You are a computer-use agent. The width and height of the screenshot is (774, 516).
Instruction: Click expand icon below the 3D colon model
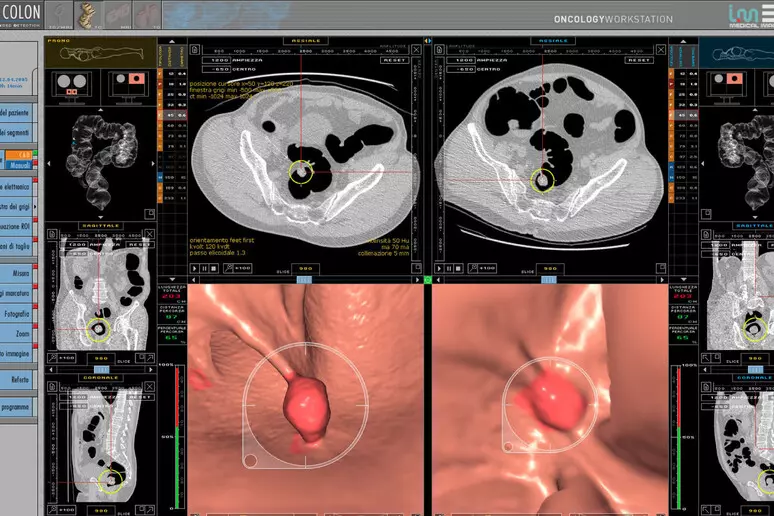click(x=150, y=212)
